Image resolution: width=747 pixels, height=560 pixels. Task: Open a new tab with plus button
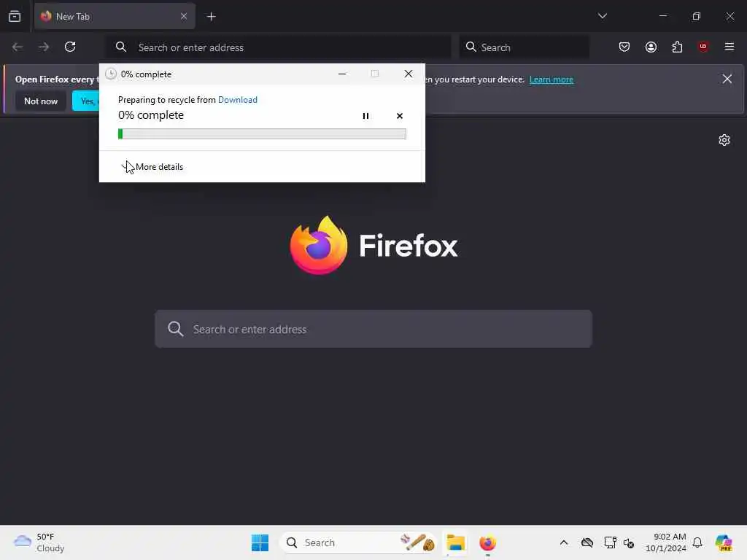[211, 17]
